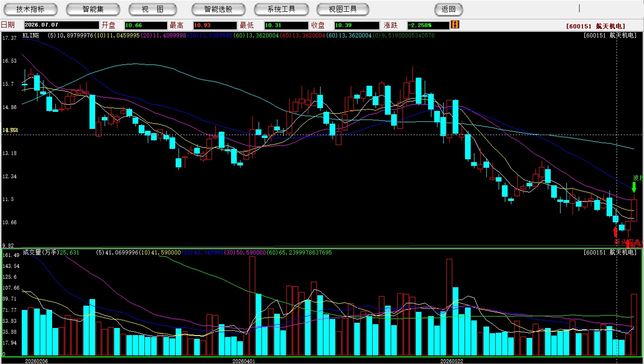
Task: Click the green 波段 down-arrow signal
Action: click(634, 187)
